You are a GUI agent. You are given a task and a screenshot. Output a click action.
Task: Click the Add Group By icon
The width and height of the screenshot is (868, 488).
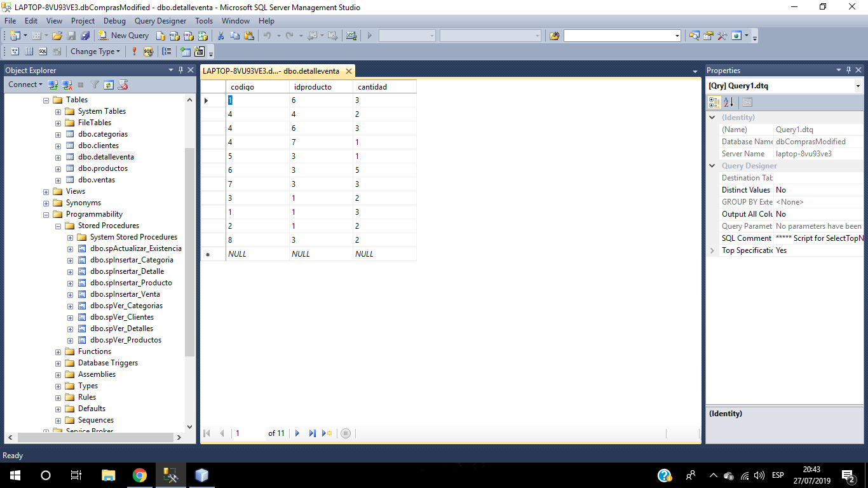166,51
